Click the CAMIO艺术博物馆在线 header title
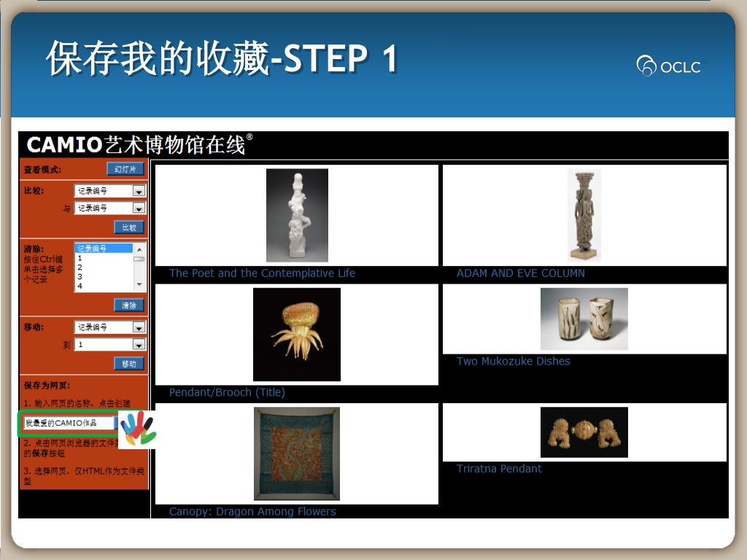Screen dimensions: 747x560 139,145
